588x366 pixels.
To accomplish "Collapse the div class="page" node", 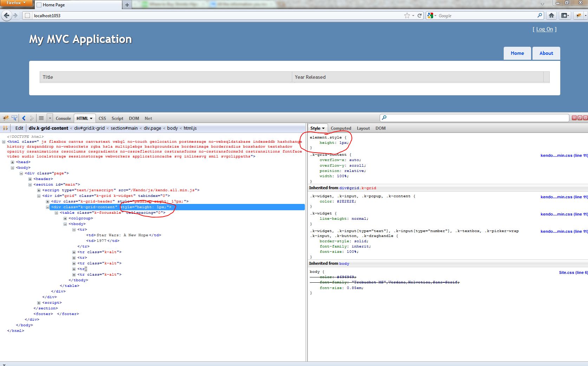I will [x=21, y=173].
